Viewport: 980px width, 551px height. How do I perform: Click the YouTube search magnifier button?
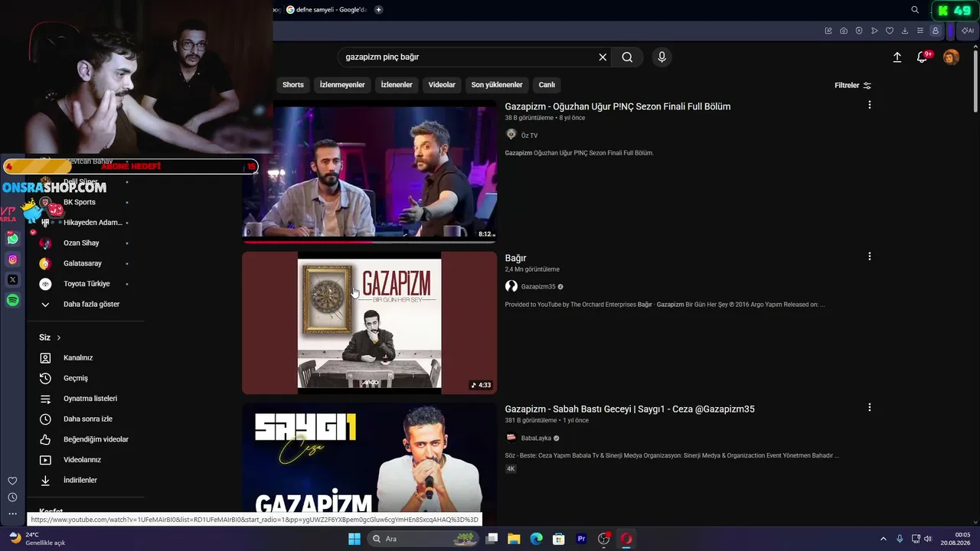click(627, 57)
